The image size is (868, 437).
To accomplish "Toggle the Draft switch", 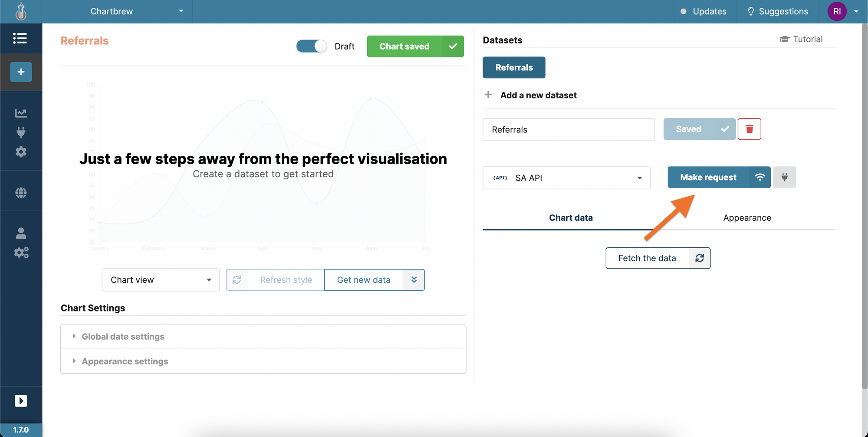I will pos(311,46).
